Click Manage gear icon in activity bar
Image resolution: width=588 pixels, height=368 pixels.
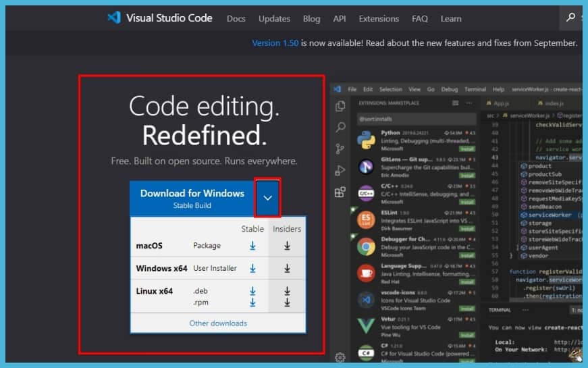pyautogui.click(x=340, y=357)
